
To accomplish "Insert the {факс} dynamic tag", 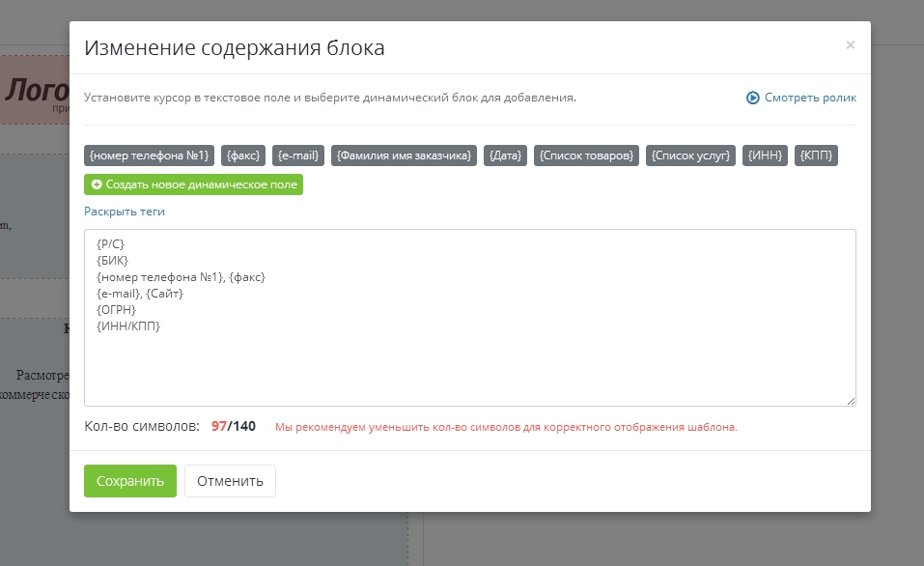I will [243, 156].
